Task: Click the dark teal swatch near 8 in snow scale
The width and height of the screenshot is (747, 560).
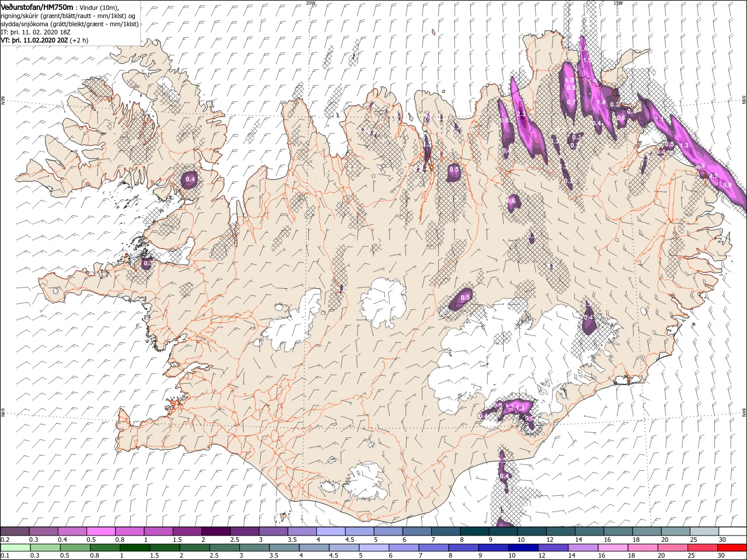Action: [474, 531]
